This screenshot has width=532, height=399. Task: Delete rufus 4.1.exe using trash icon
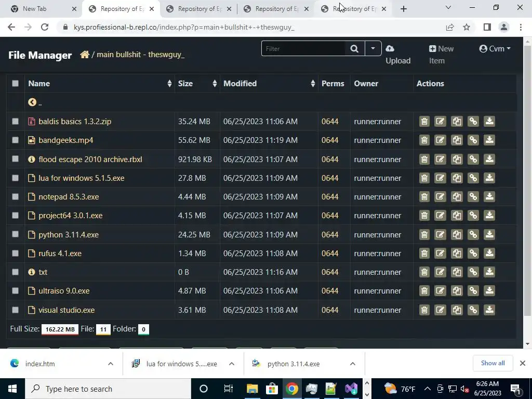coord(424,253)
